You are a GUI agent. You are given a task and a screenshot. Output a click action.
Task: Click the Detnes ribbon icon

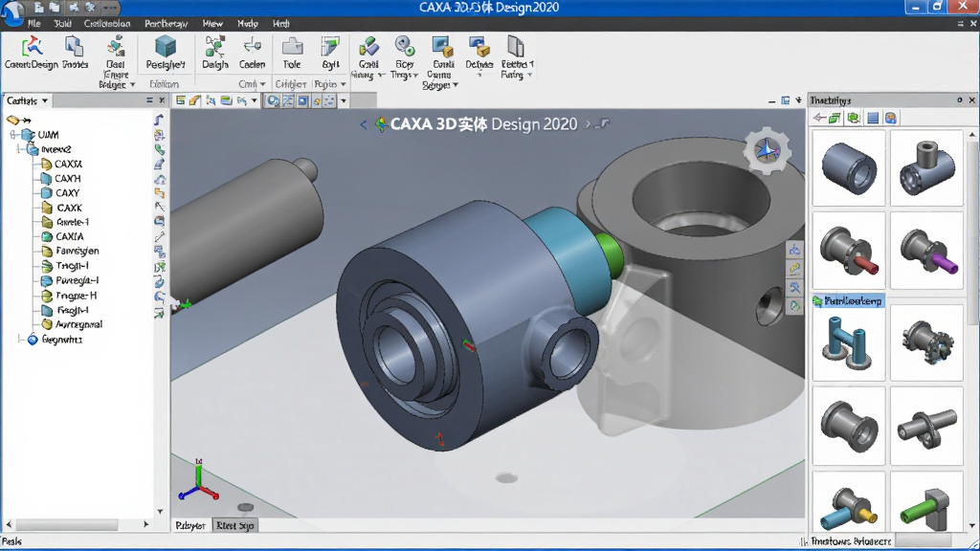(x=479, y=47)
